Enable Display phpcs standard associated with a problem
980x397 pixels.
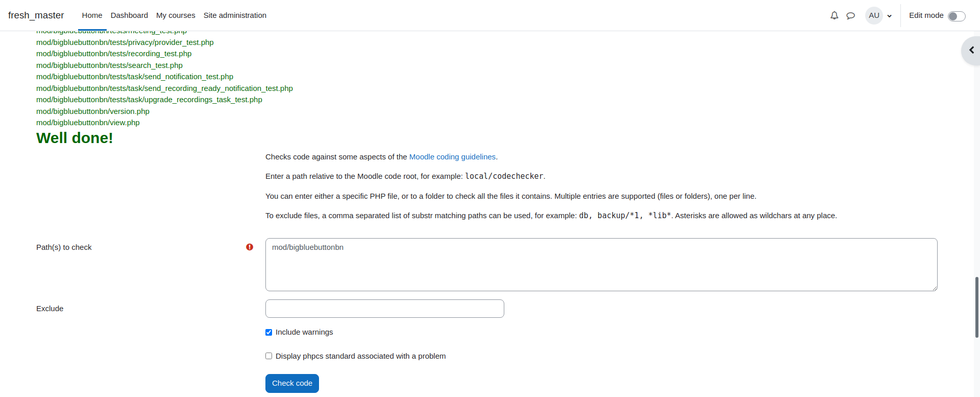pos(268,356)
